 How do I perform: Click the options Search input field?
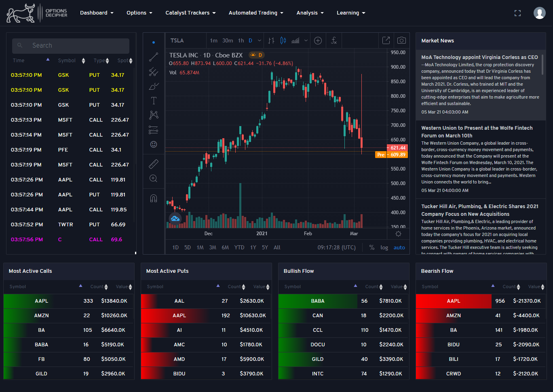click(x=71, y=46)
